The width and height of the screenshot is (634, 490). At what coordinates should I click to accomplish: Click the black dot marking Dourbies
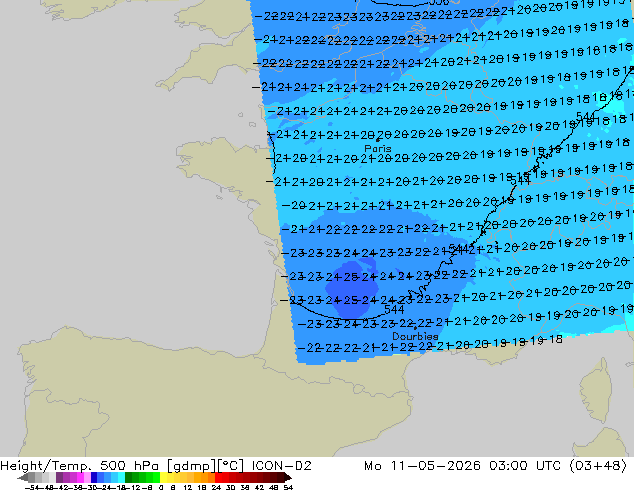(x=415, y=328)
